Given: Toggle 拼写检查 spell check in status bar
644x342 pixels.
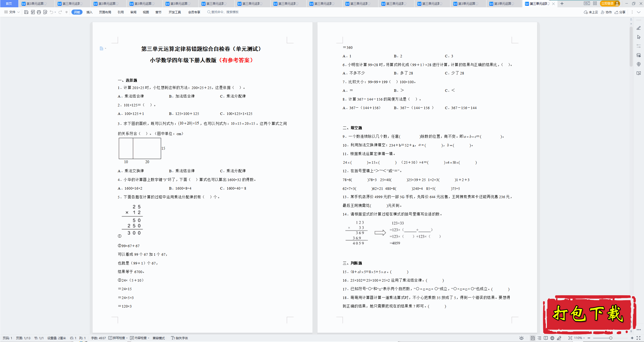Looking at the screenshot, I should (x=117, y=338).
